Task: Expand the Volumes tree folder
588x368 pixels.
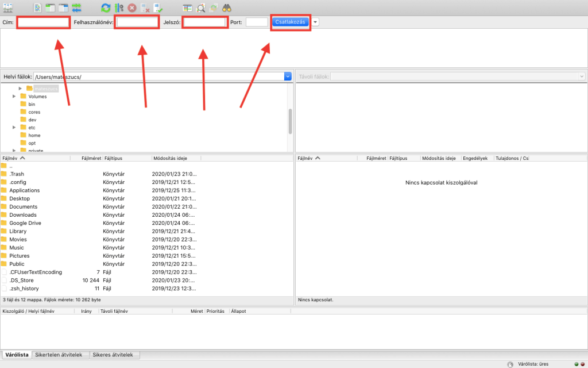Action: pos(14,97)
